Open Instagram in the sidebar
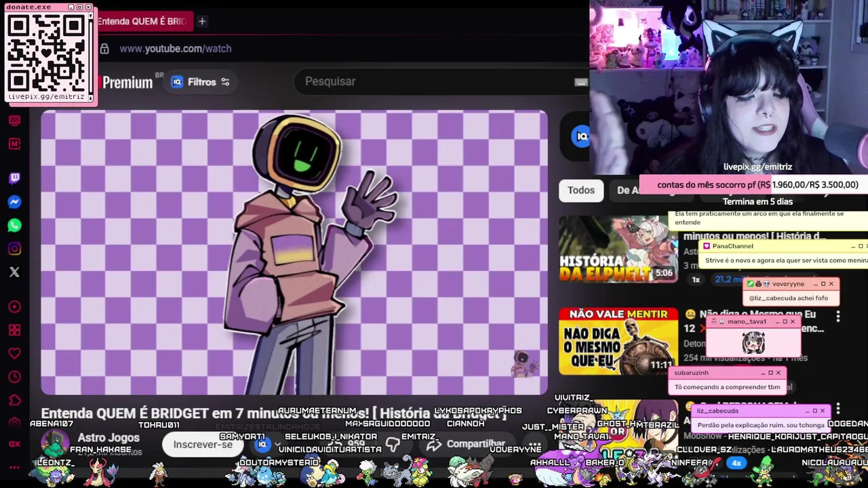The width and height of the screenshot is (868, 488). click(x=14, y=249)
